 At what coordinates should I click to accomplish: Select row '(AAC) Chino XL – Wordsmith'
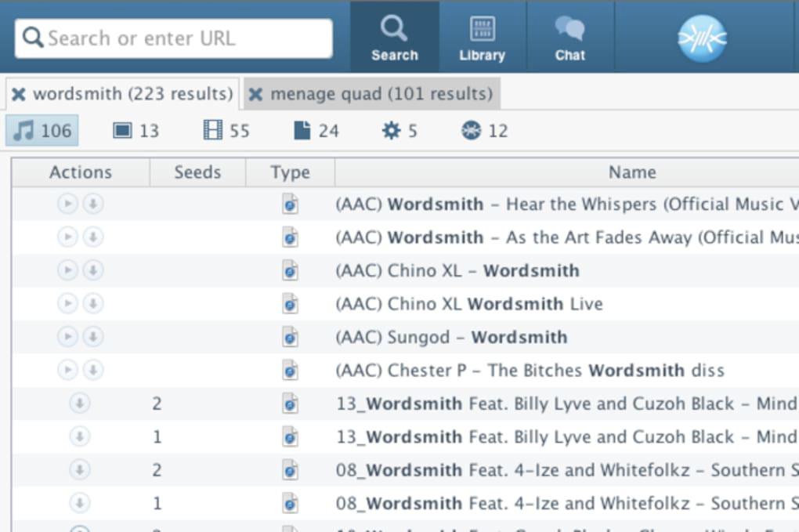(406, 270)
